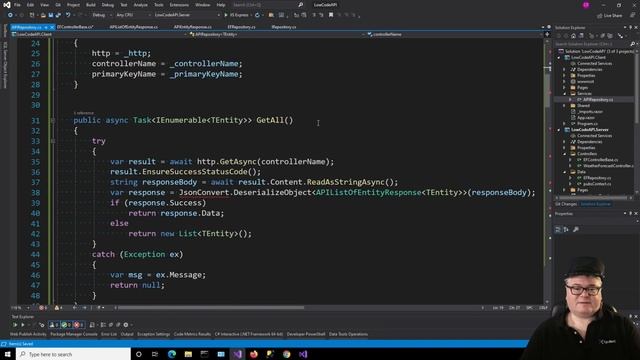Viewport: 640px width, 360px height.
Task: Select EFRepository.cs in Solution Explorer
Action: (x=597, y=178)
